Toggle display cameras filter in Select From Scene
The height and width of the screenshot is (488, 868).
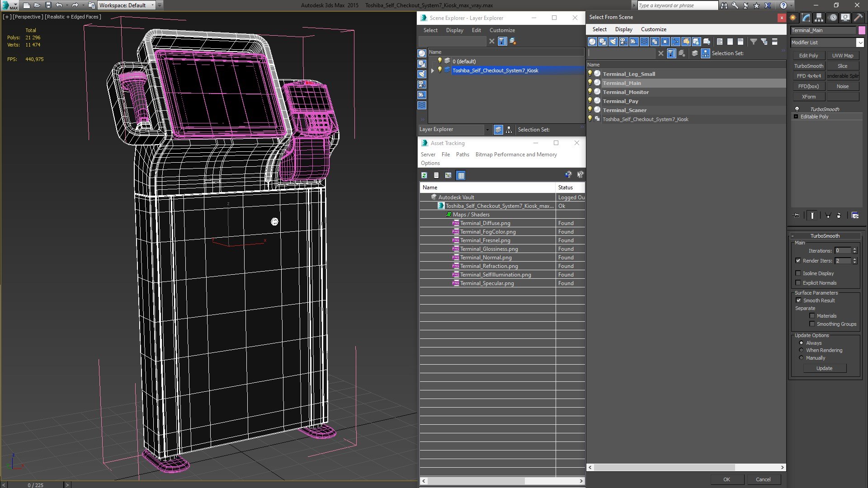623,42
